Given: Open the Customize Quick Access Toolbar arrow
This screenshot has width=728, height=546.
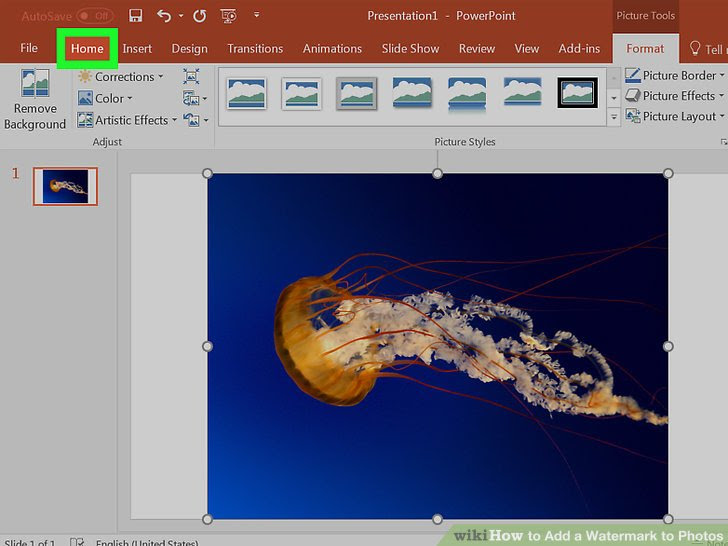Looking at the screenshot, I should click(x=256, y=15).
